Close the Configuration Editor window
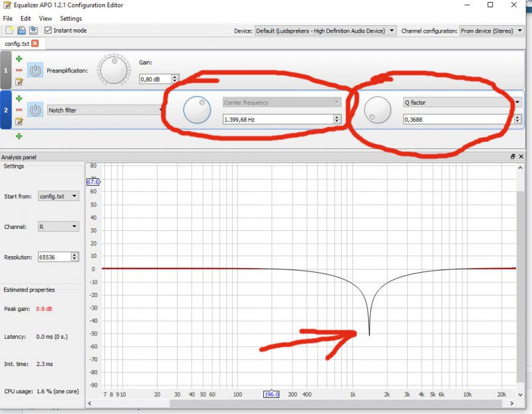This screenshot has width=532, height=414. click(x=513, y=5)
